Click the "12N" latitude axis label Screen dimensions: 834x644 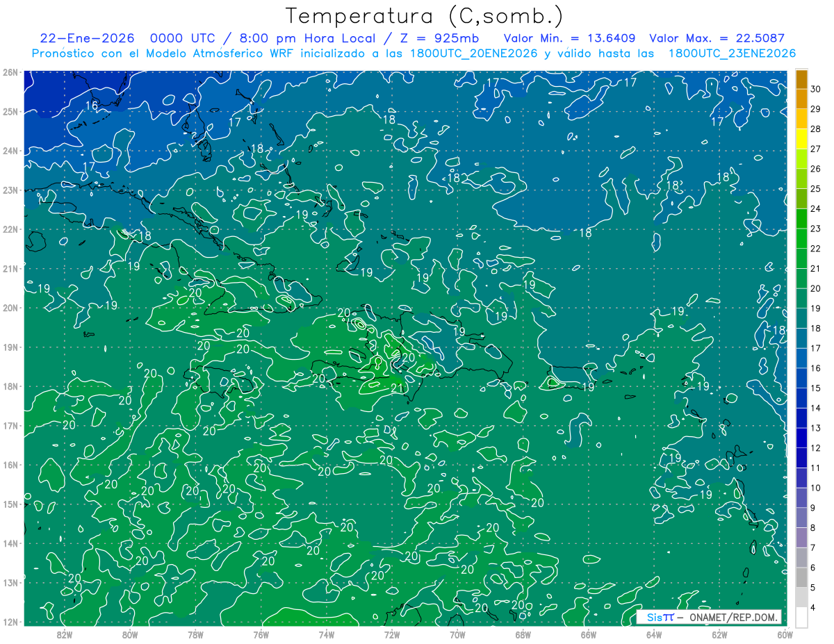[10, 622]
